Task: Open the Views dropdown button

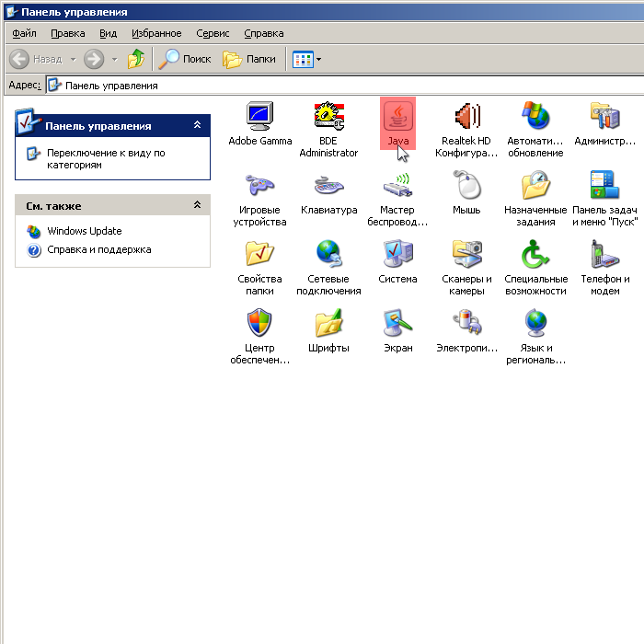Action: 306,59
